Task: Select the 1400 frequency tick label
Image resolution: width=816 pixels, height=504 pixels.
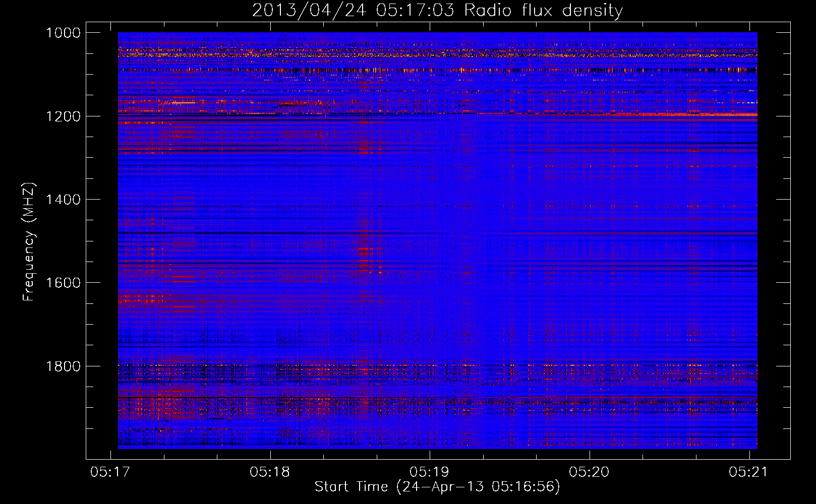Action: pos(63,200)
